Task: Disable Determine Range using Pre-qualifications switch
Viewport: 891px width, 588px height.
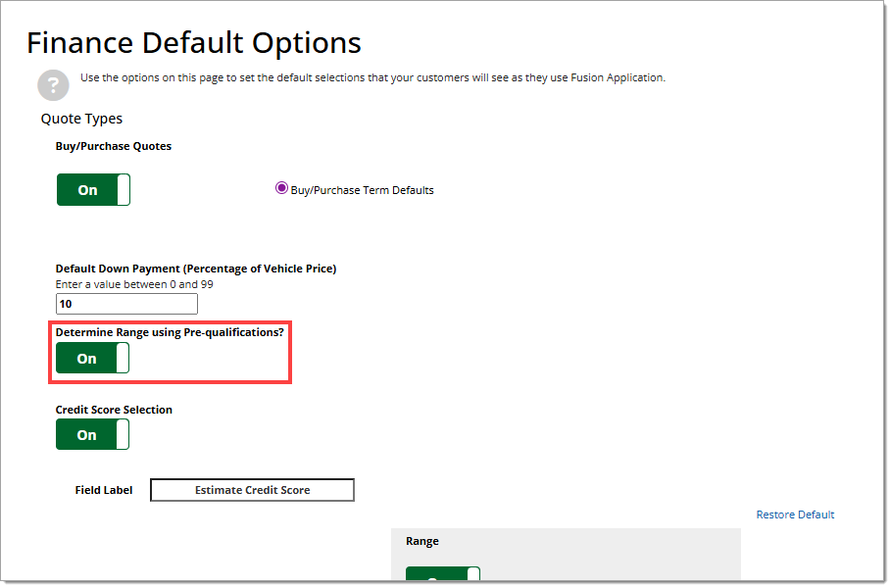Action: pyautogui.click(x=92, y=359)
